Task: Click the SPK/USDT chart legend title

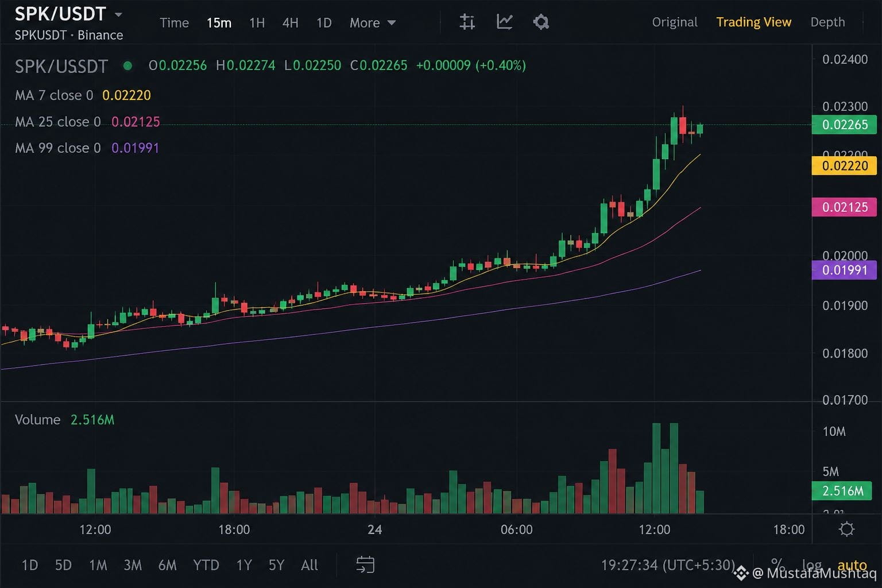Action: tap(61, 67)
